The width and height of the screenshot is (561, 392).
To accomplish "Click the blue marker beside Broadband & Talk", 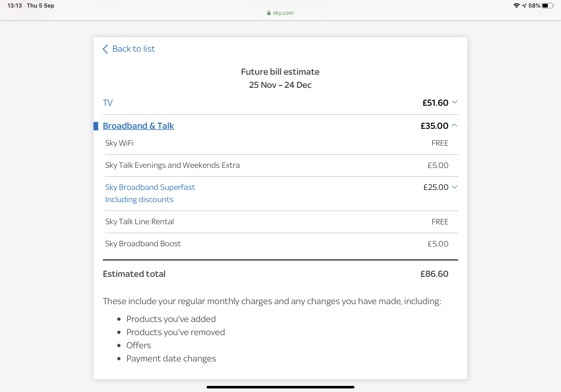I will pos(96,126).
